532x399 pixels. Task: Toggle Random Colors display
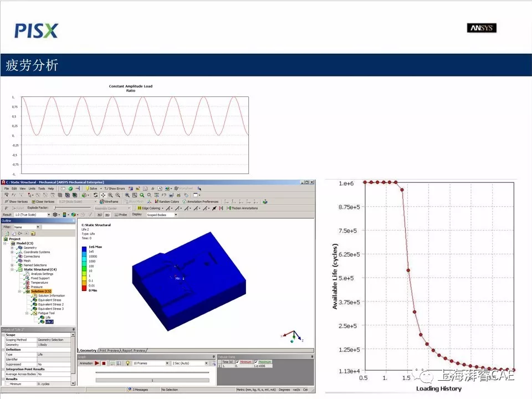click(167, 202)
